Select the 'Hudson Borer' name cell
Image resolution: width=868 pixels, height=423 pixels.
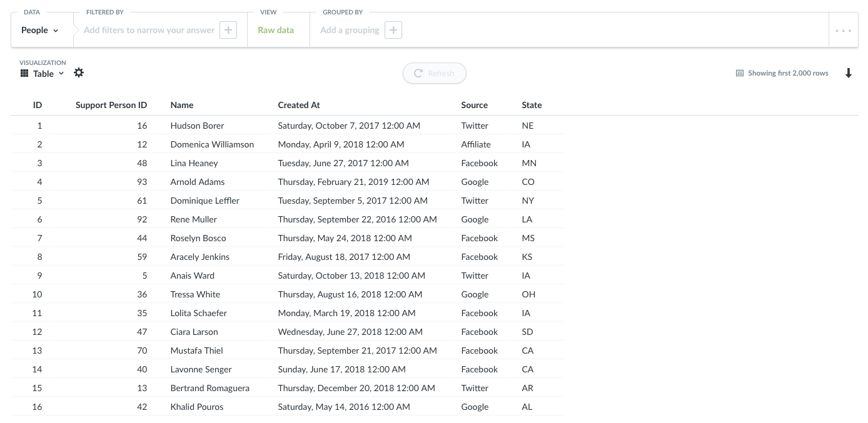point(197,126)
